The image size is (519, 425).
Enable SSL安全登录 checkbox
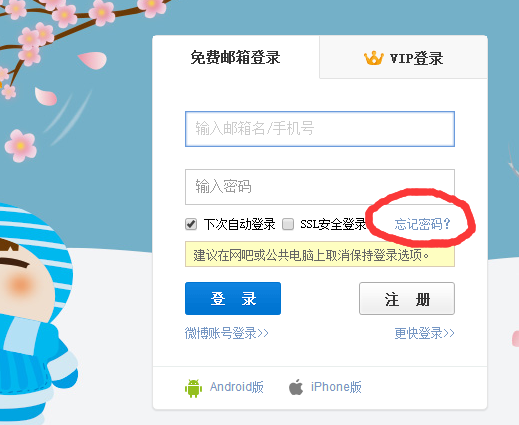[x=288, y=224]
